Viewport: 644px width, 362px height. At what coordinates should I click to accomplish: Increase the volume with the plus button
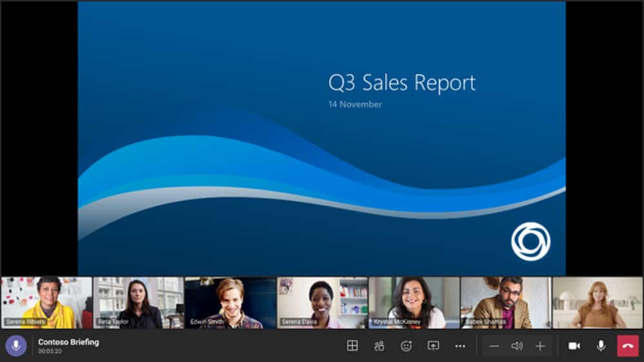540,347
